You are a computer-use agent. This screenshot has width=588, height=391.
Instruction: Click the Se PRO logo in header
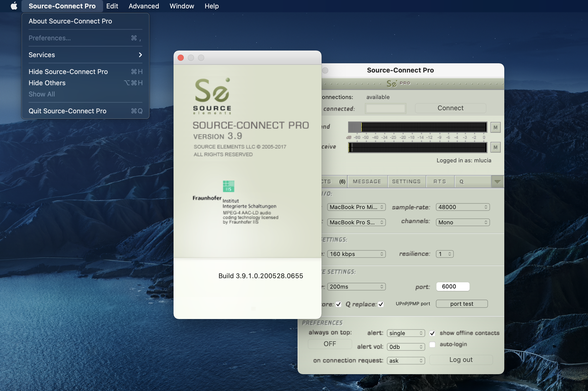(x=398, y=83)
